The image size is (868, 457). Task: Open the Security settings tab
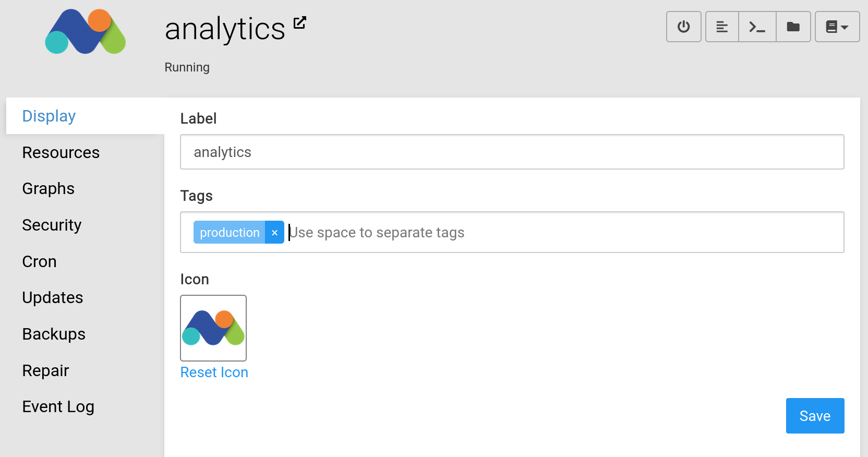pos(52,225)
